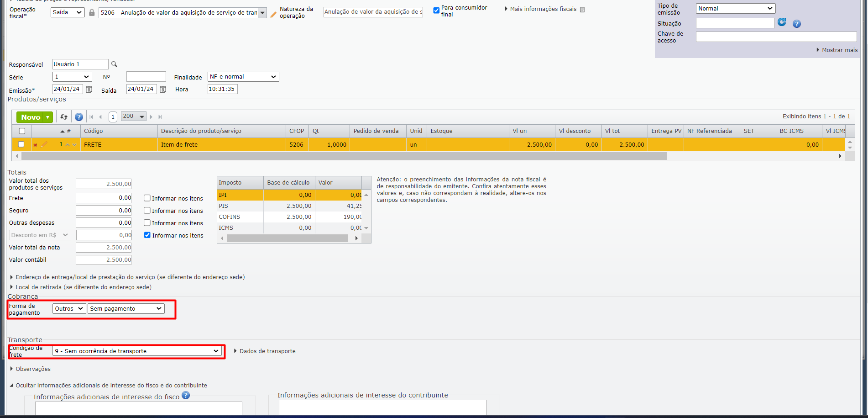Image resolution: width=868 pixels, height=418 pixels.
Task: Click the Responsável field showing Usuário 1
Action: coord(80,64)
